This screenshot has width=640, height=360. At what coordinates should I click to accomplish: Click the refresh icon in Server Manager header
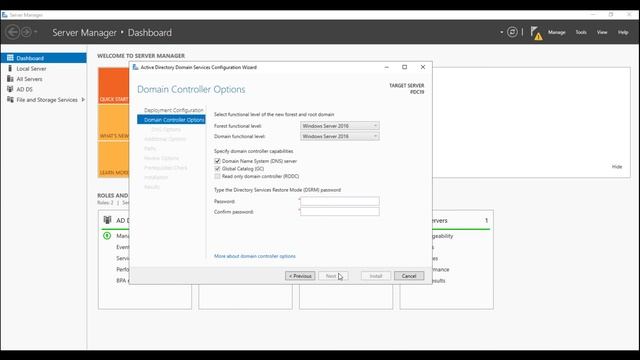point(512,32)
